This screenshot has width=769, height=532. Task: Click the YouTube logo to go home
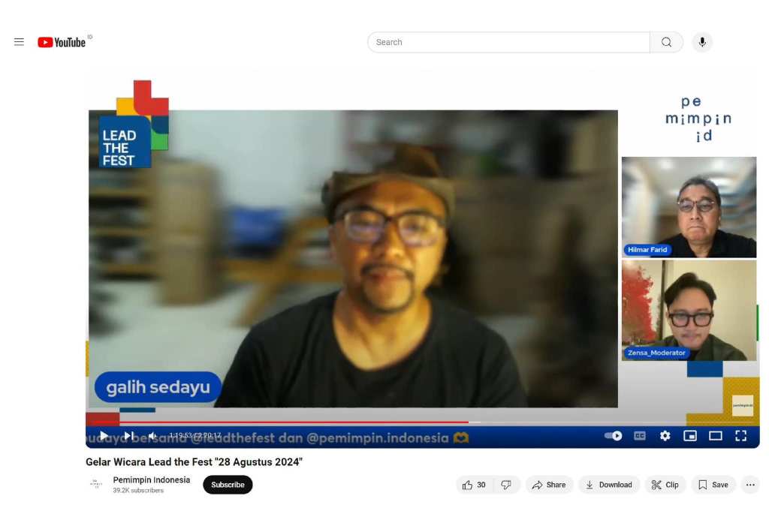[x=62, y=43]
